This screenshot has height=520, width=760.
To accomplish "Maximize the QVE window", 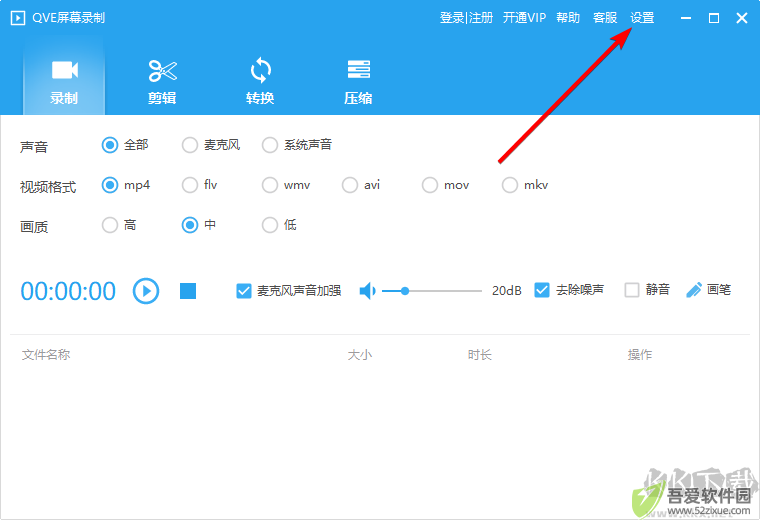I will point(714,18).
